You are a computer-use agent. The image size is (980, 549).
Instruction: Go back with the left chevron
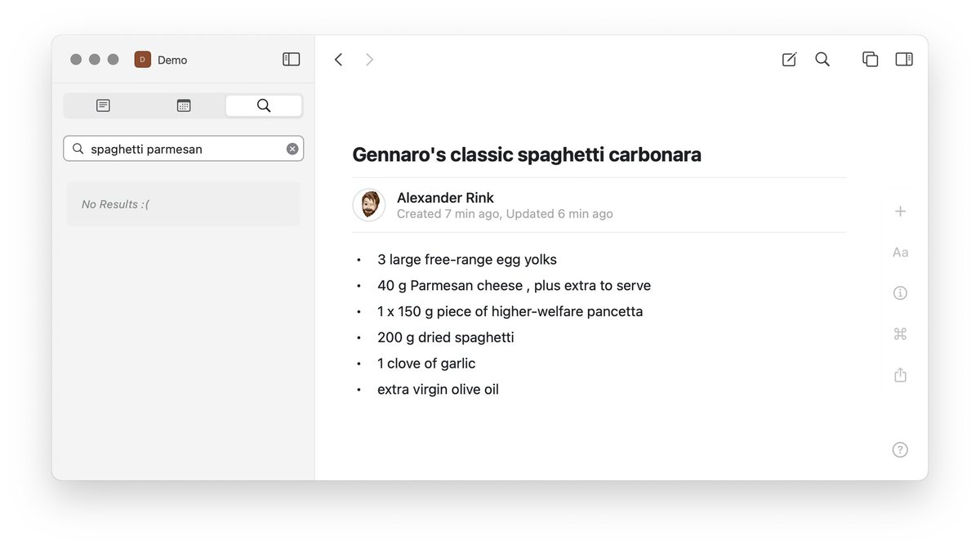point(338,60)
